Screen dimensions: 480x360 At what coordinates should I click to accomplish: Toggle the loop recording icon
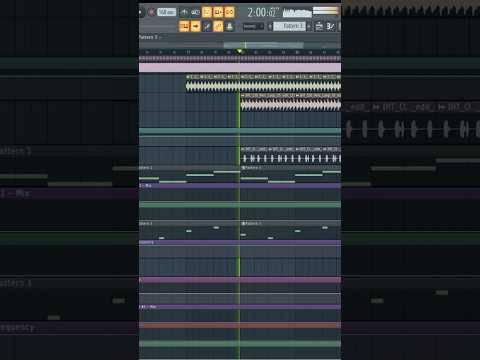230,12
